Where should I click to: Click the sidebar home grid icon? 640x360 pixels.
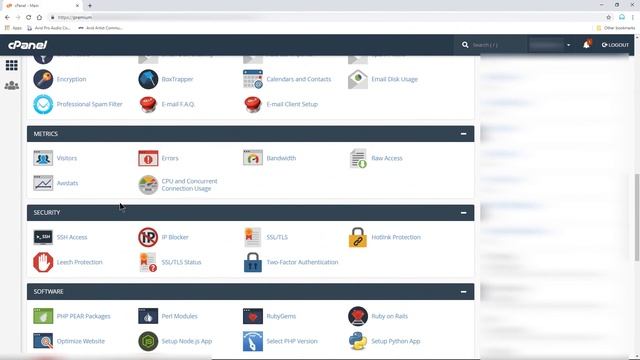11,65
